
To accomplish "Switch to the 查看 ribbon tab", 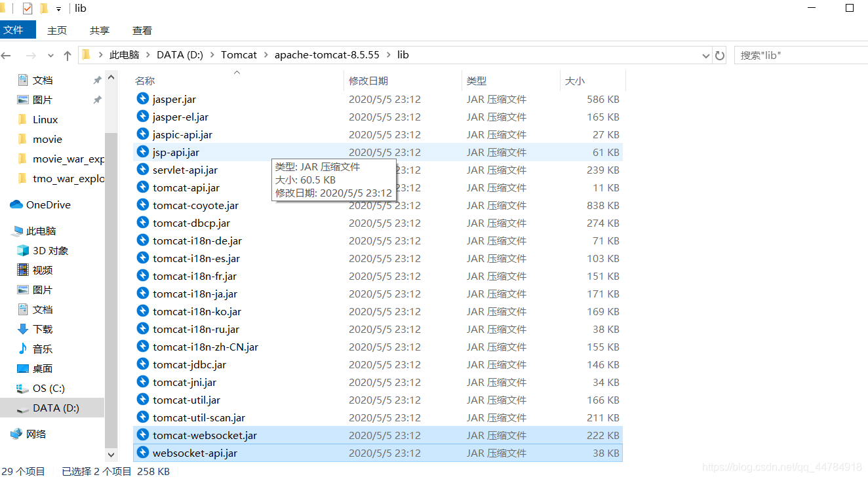I will tap(142, 30).
